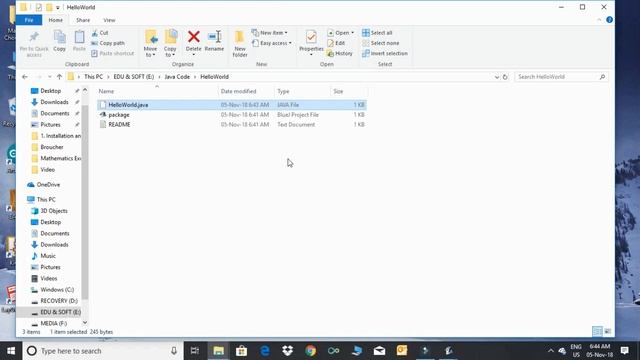
Task: Open the Windows Start menu
Action: click(x=11, y=351)
